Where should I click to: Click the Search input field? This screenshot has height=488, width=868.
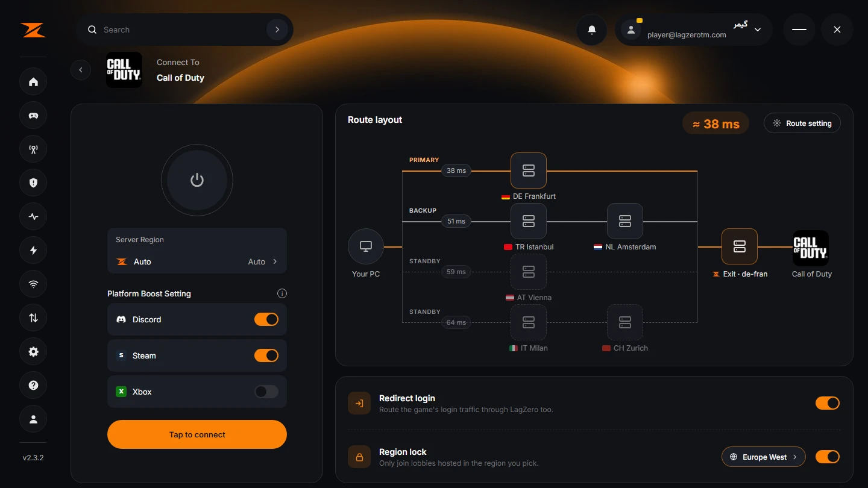184,30
